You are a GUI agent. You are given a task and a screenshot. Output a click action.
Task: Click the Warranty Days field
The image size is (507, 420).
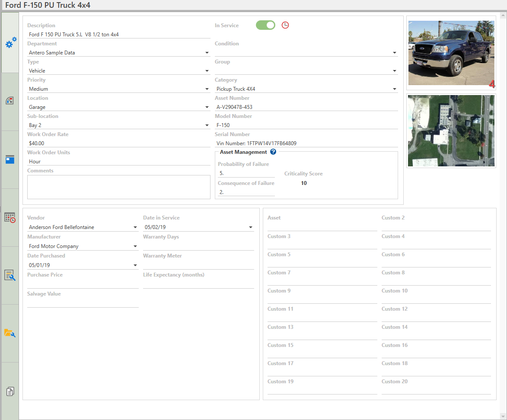(x=198, y=246)
